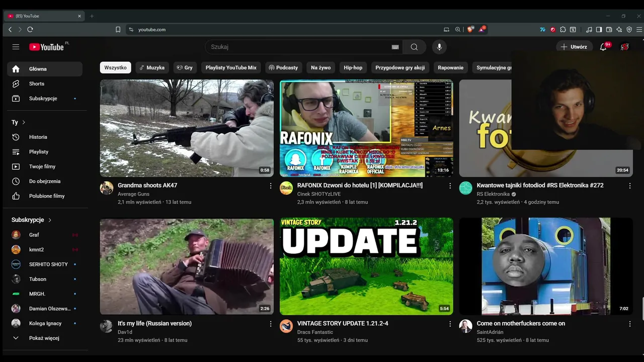Select the Podcasty filter chip
644x362 pixels.
283,67
